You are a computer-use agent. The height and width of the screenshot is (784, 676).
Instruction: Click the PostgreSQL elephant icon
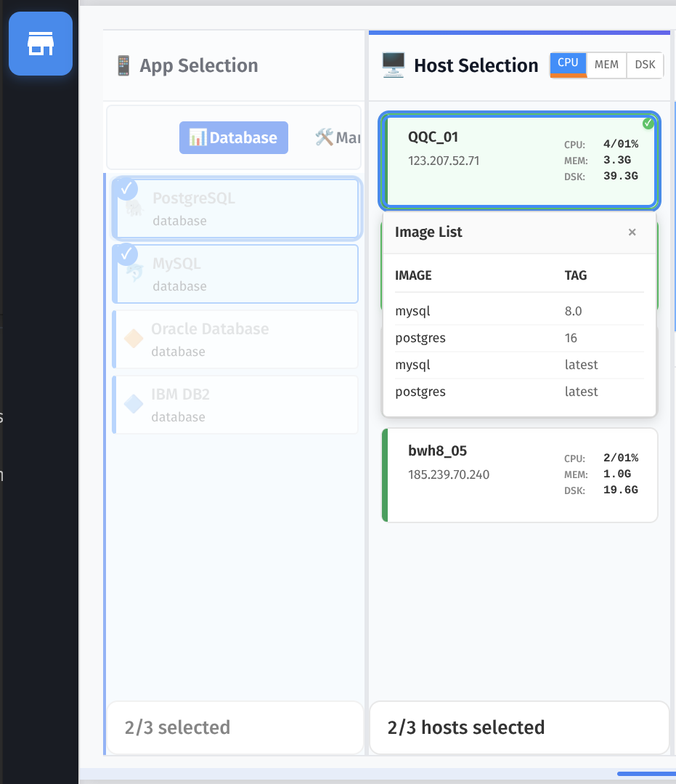134,209
